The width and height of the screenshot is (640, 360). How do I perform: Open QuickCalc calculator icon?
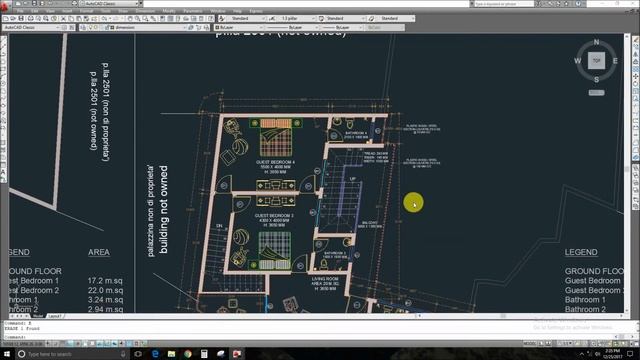pos(202,19)
